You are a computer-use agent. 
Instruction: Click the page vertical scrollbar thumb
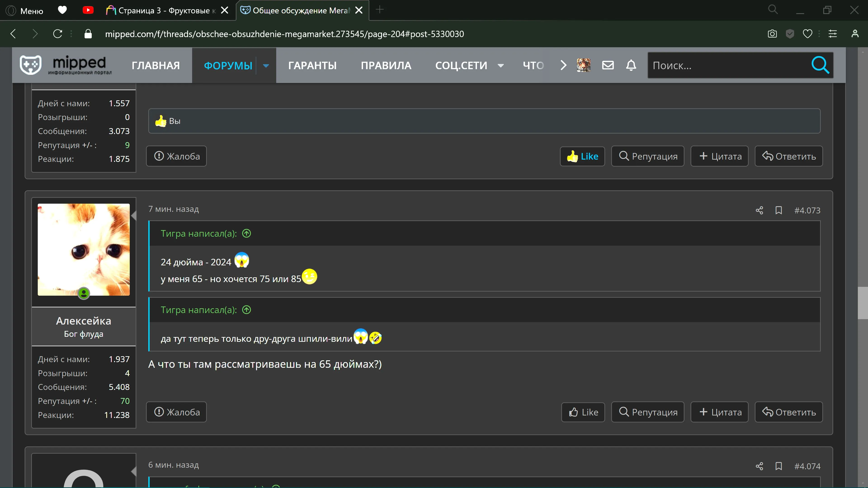tap(863, 303)
